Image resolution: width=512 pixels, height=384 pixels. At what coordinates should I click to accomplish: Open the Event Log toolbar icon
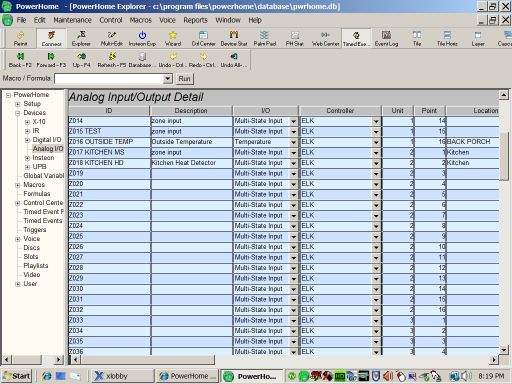coord(386,38)
